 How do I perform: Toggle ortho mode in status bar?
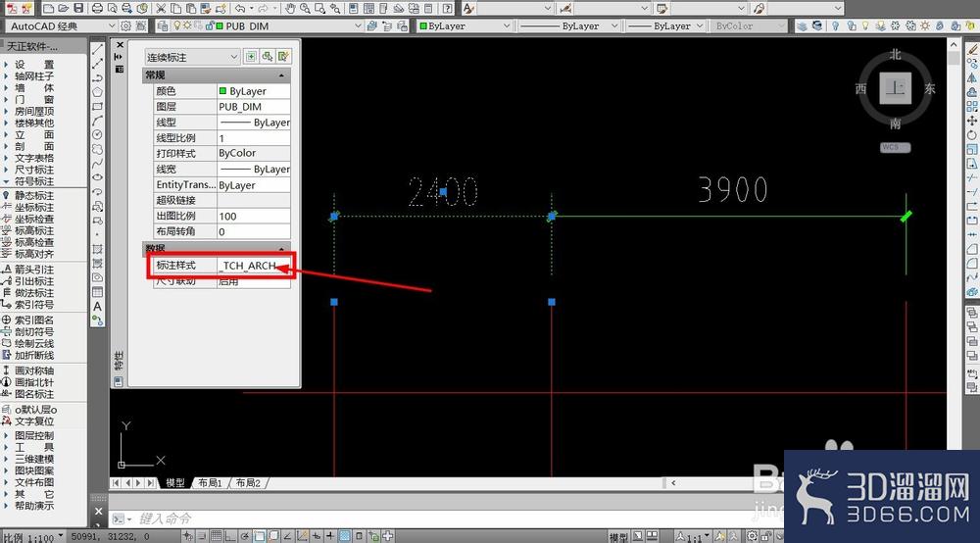click(x=229, y=535)
